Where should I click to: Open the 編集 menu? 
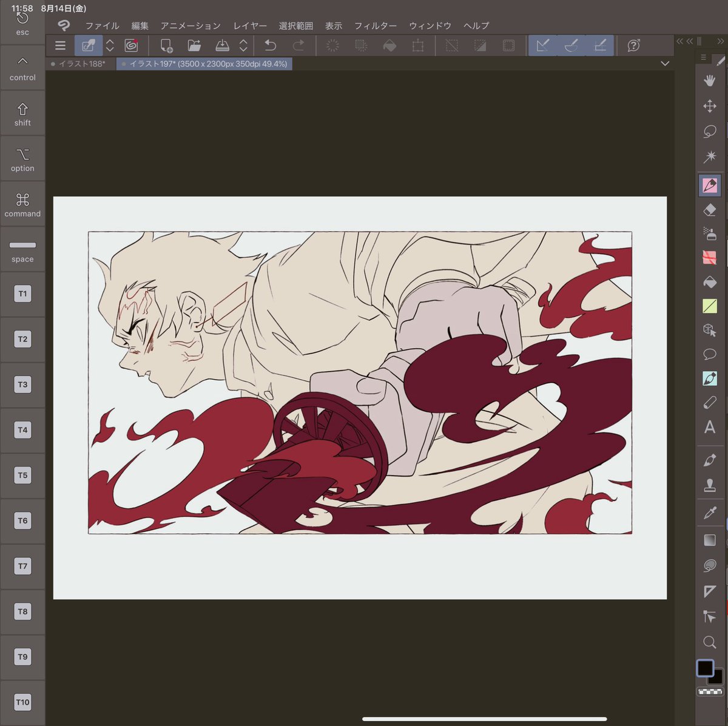tap(140, 25)
